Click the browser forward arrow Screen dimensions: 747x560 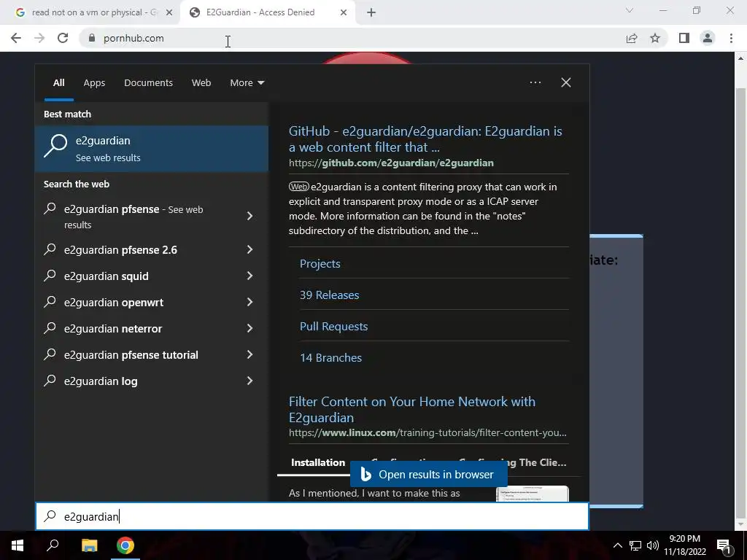tap(39, 38)
